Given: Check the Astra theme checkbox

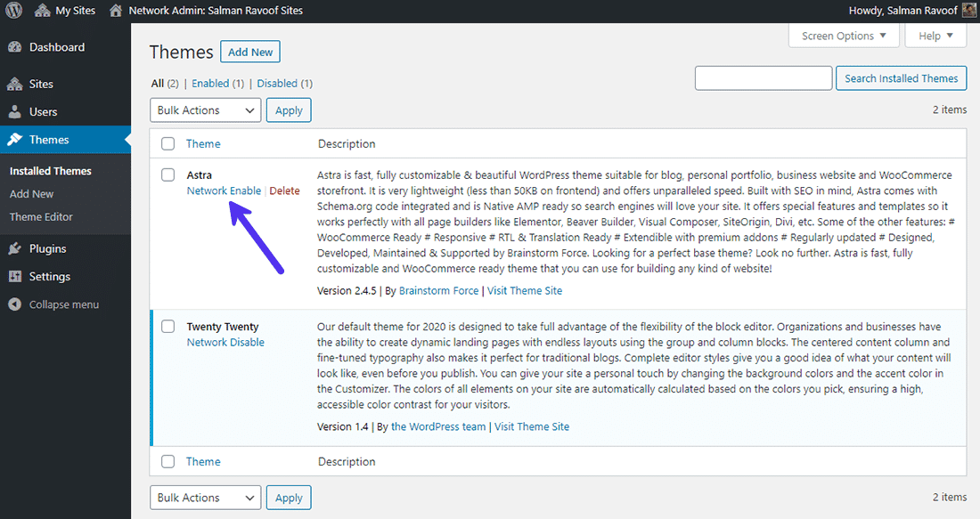Looking at the screenshot, I should point(167,174).
